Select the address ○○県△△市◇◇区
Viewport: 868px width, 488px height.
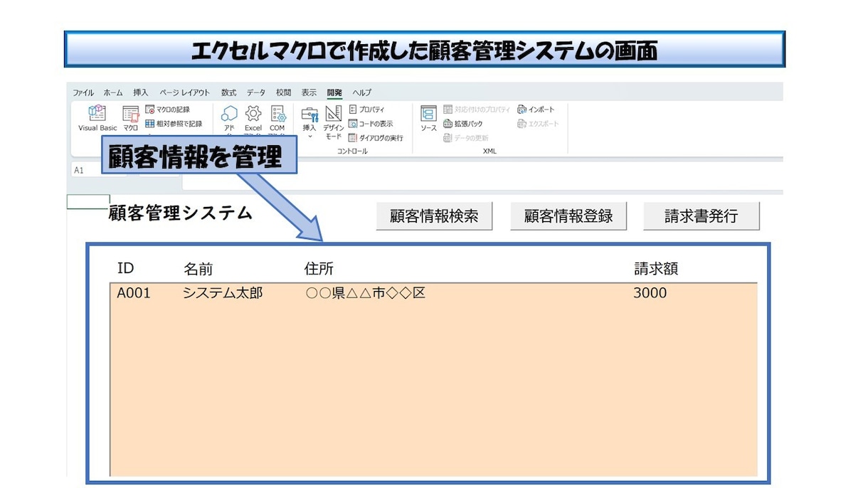(x=365, y=293)
